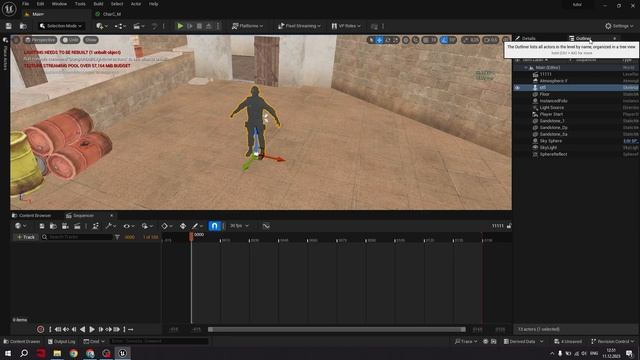Click the Sequencer horizontal time range bar
Viewport: 640px width, 360px height.
[337, 329]
